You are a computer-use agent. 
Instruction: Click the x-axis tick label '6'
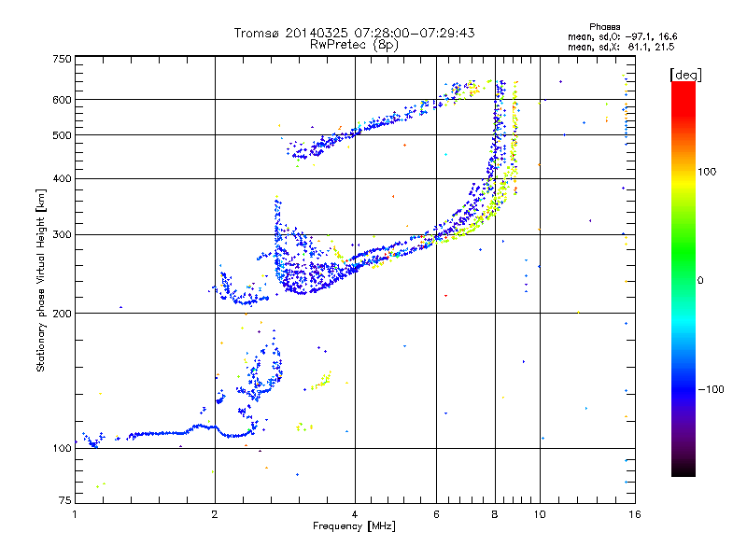coord(436,514)
